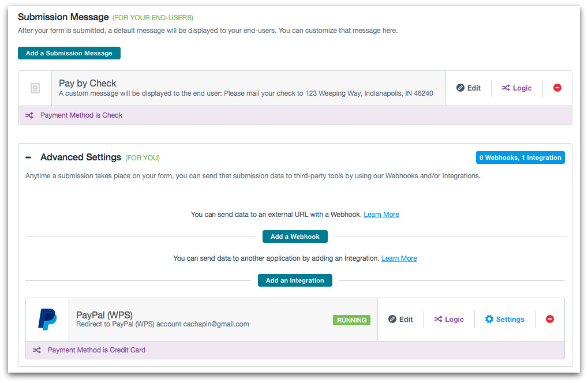Image resolution: width=588 pixels, height=383 pixels.
Task: Open the Learn More link about Integrations
Action: coord(399,258)
